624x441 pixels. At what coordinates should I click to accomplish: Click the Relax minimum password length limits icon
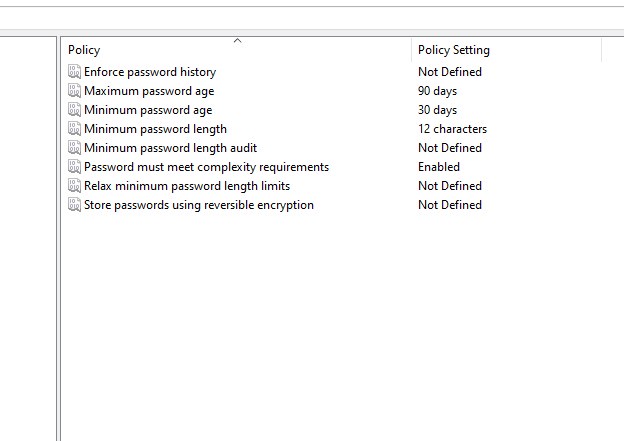[74, 186]
